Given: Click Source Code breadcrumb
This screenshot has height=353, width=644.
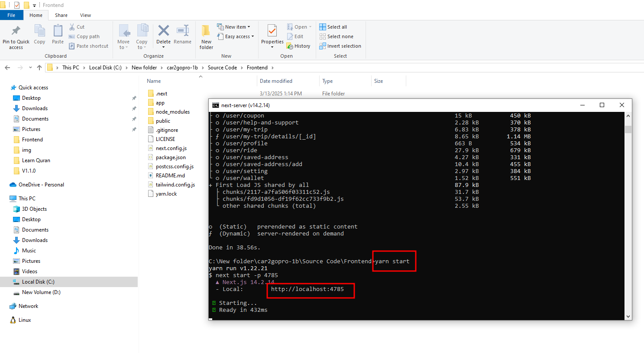Looking at the screenshot, I should point(222,68).
